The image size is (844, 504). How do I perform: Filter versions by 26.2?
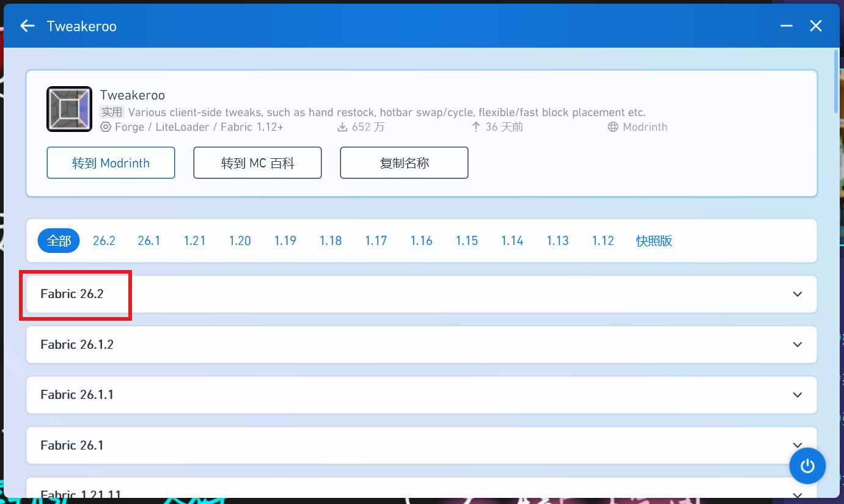(x=104, y=241)
